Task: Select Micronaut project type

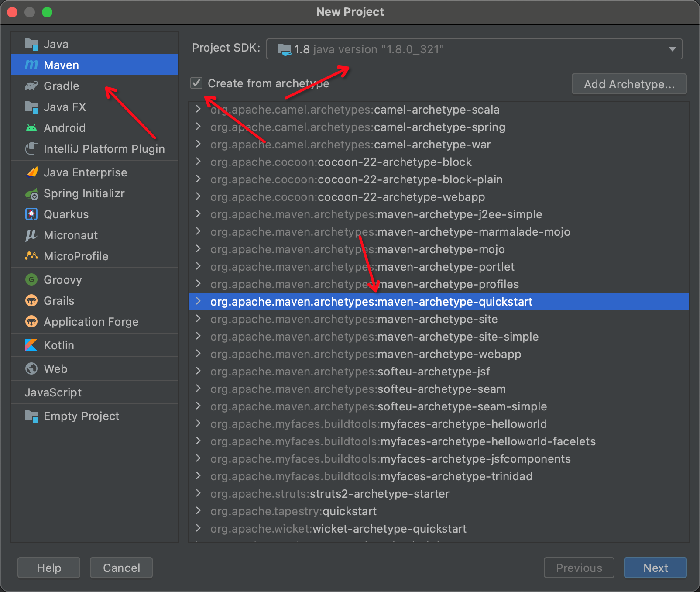Action: (94, 235)
